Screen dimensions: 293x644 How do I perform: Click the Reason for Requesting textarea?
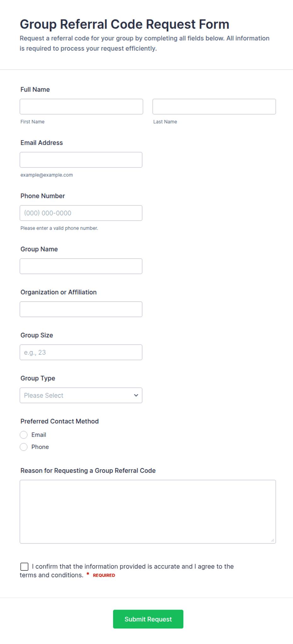tap(148, 512)
